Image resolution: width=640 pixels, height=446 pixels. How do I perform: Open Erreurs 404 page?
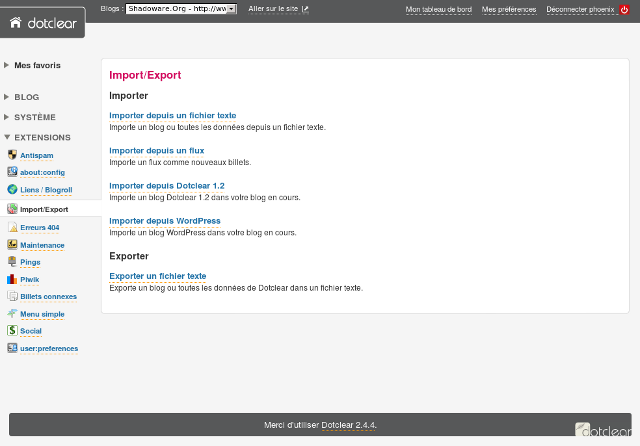(40, 228)
